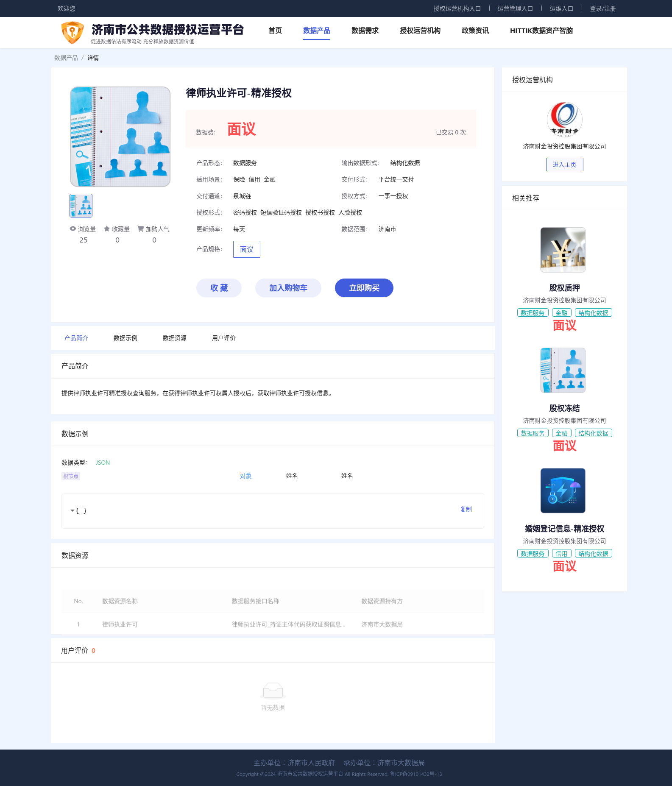
Task: Click the 根节点 label
Action: 71,476
